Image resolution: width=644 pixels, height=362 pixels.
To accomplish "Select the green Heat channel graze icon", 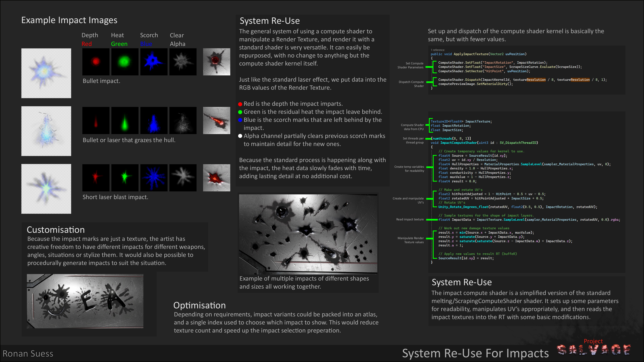I will coord(124,120).
